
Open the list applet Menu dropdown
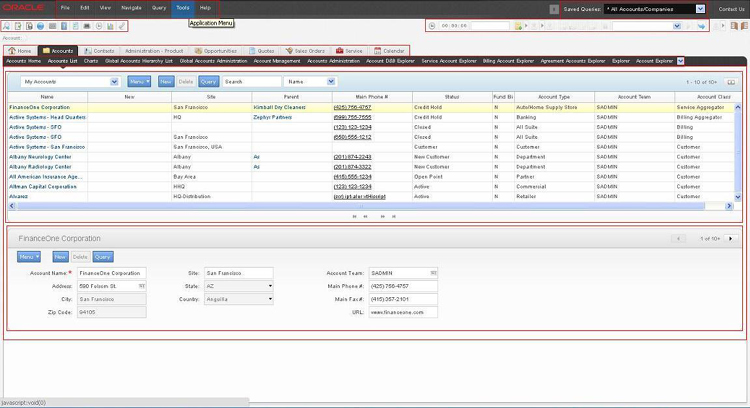pos(139,82)
